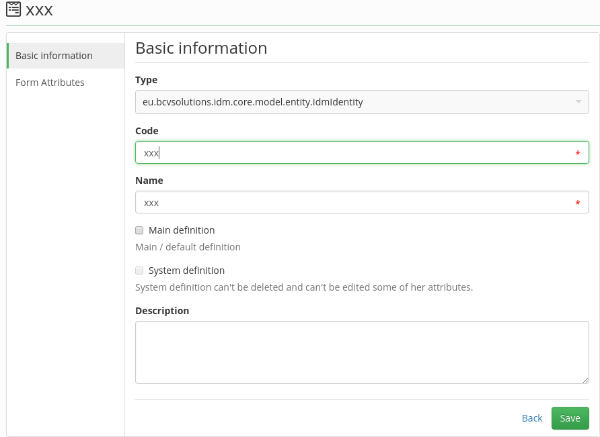
Task: Click into the Name input field
Action: tap(362, 202)
